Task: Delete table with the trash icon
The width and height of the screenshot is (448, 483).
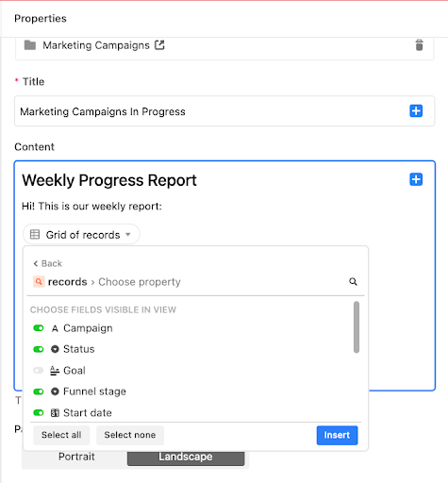Action: [419, 45]
